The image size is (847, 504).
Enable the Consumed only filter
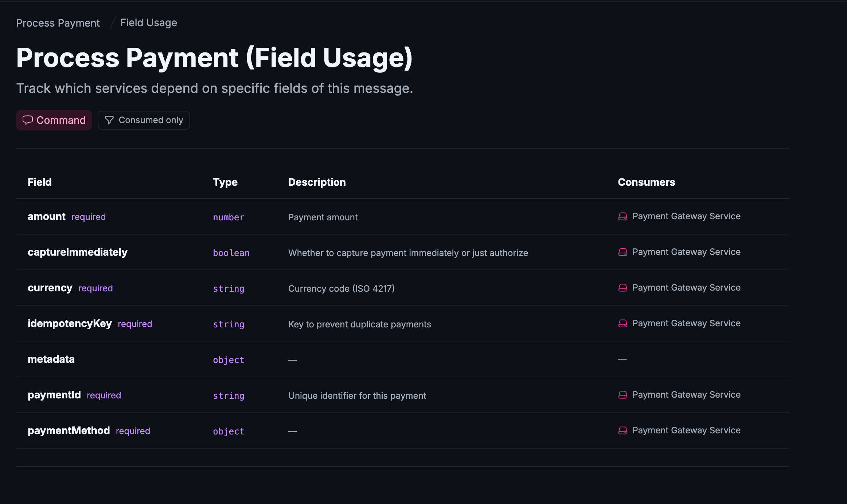(x=144, y=120)
